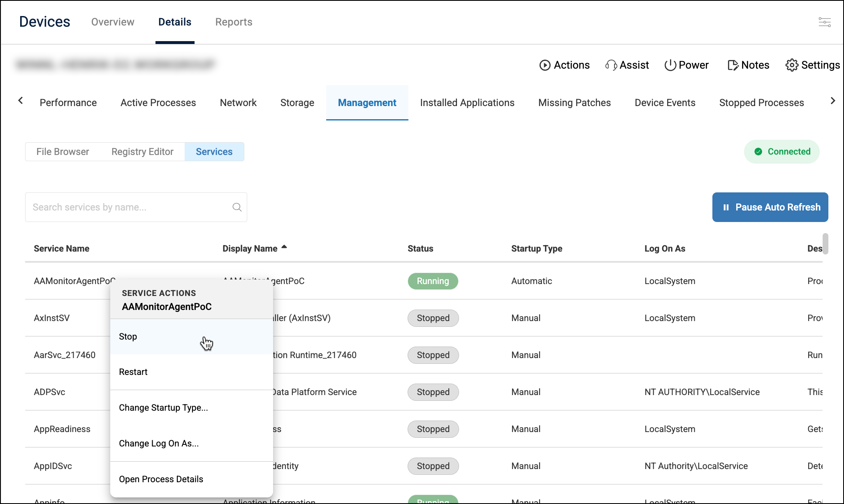Click the Settings gear icon
This screenshot has height=504, width=844.
[792, 65]
